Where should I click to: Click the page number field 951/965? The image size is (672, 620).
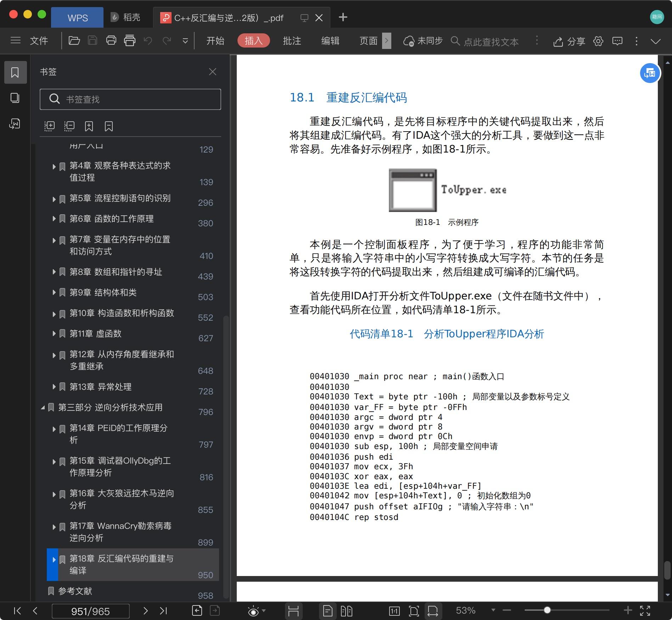click(x=90, y=611)
